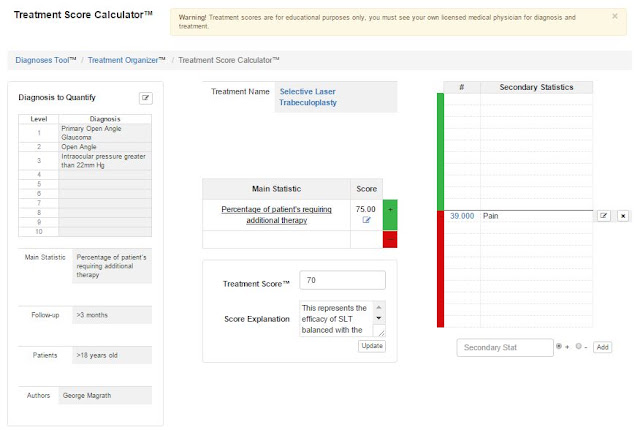Dismiss the warning banner with the X
The height and width of the screenshot is (430, 640).
tap(615, 16)
